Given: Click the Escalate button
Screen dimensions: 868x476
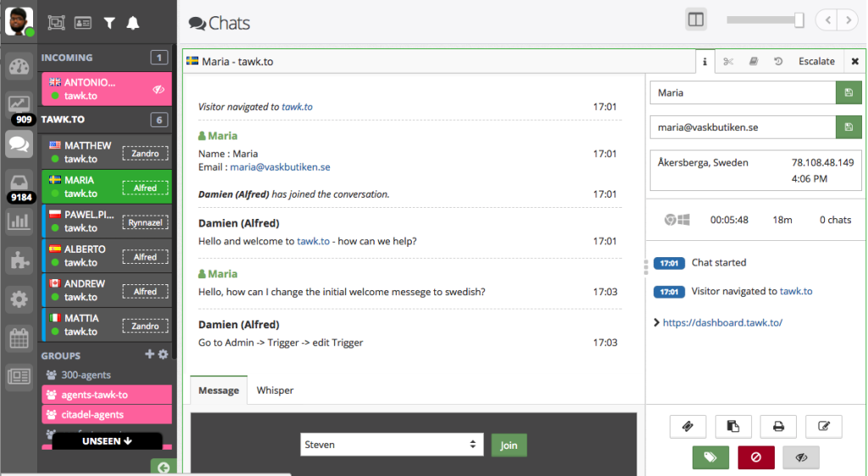Looking at the screenshot, I should (x=816, y=61).
